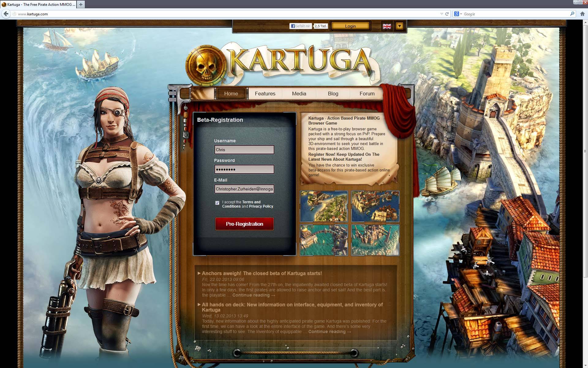The height and width of the screenshot is (368, 588).
Task: Toggle the Terms and Conditions checkbox
Action: click(x=217, y=203)
